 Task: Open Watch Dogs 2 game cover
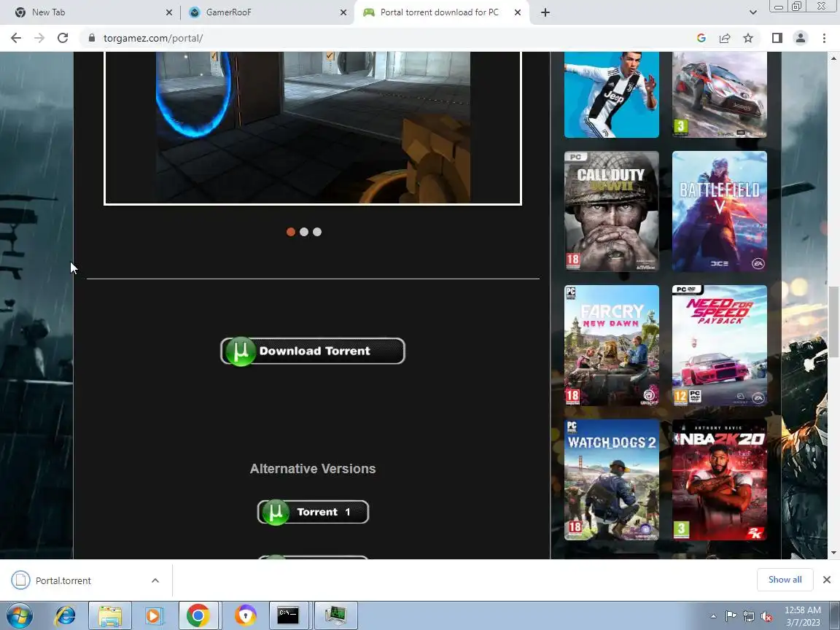click(612, 480)
